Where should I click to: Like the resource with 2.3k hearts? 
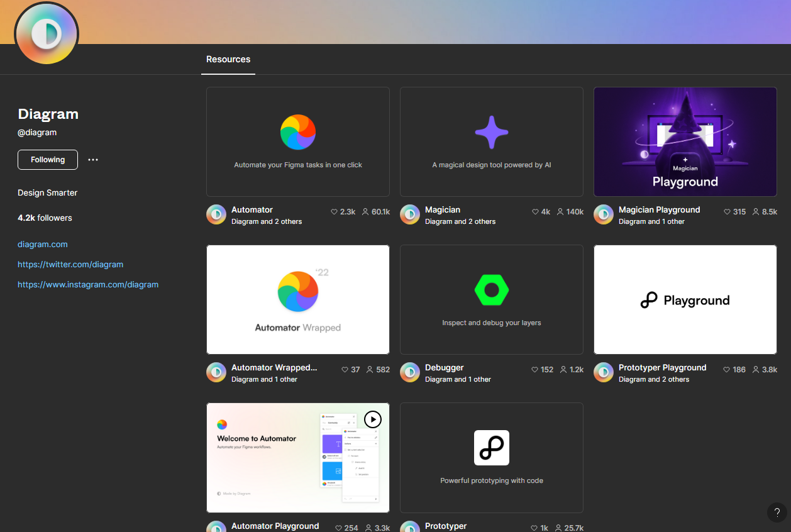tap(335, 212)
